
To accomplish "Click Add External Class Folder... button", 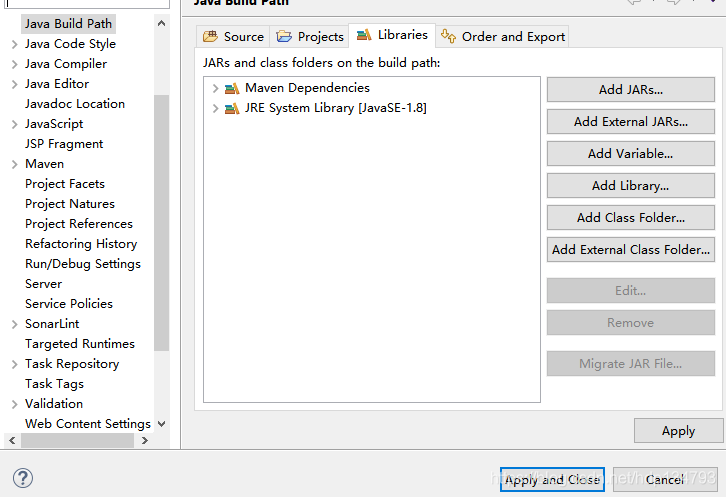I will pyautogui.click(x=631, y=250).
